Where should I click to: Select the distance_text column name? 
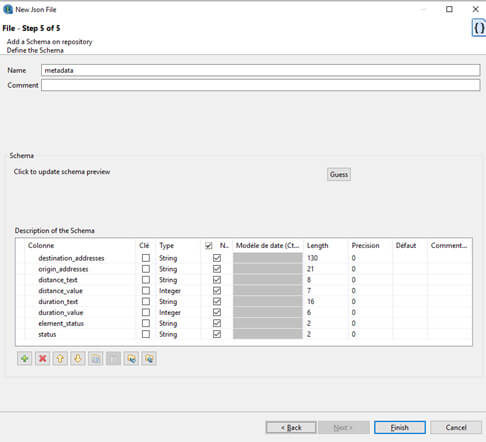click(x=58, y=280)
